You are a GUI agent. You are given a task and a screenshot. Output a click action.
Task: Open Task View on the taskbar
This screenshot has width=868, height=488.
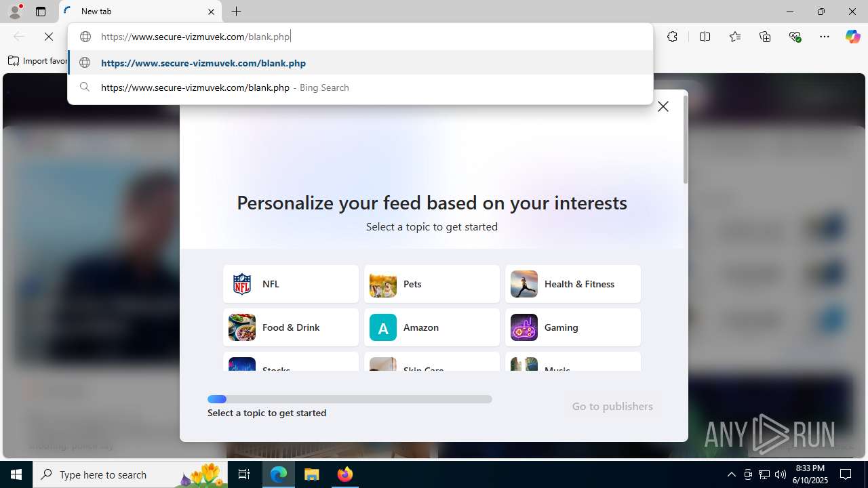click(245, 474)
